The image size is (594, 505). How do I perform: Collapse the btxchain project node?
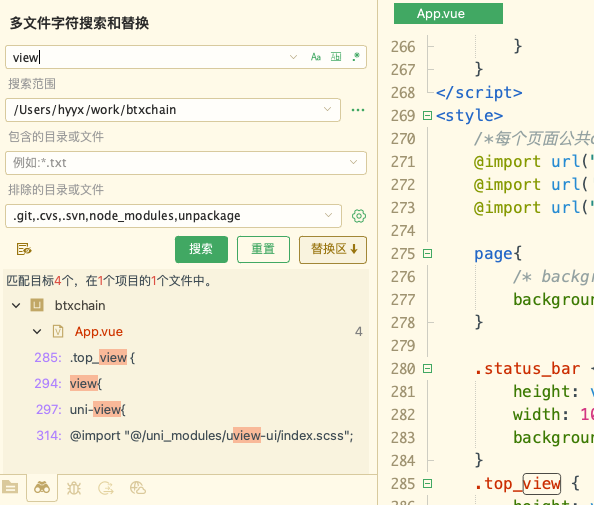click(x=16, y=305)
